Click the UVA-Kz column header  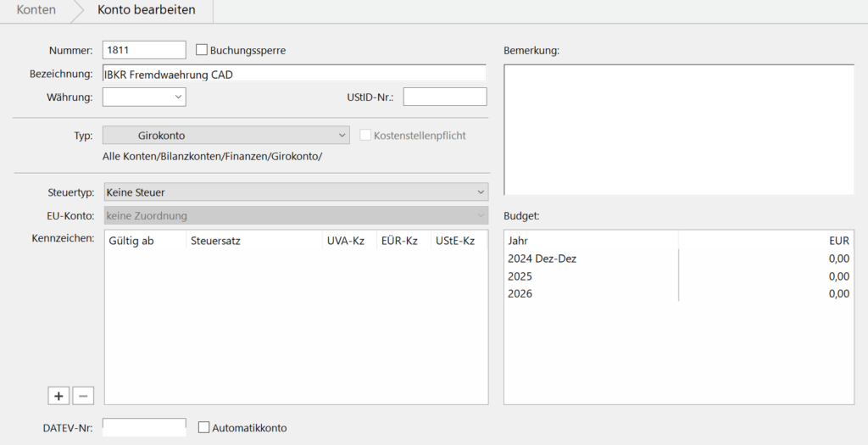346,241
